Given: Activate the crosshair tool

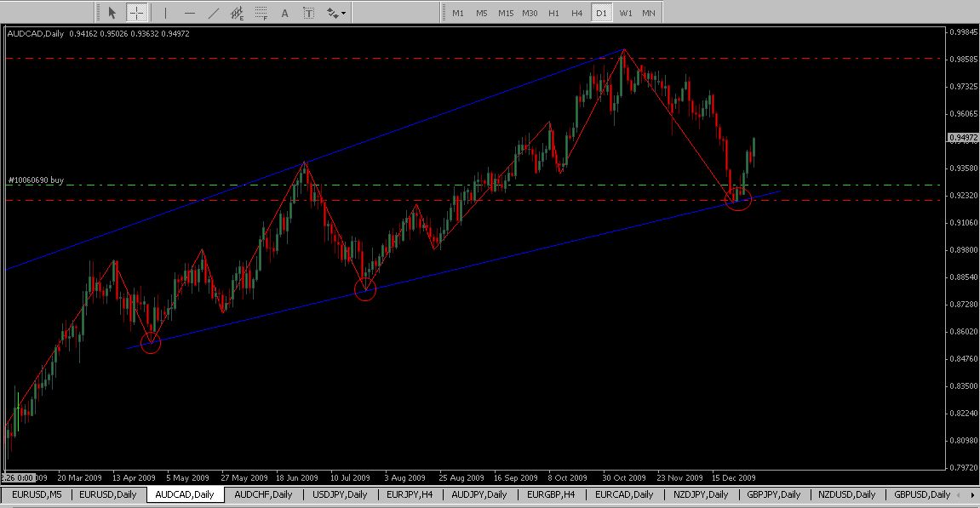Looking at the screenshot, I should [x=136, y=13].
